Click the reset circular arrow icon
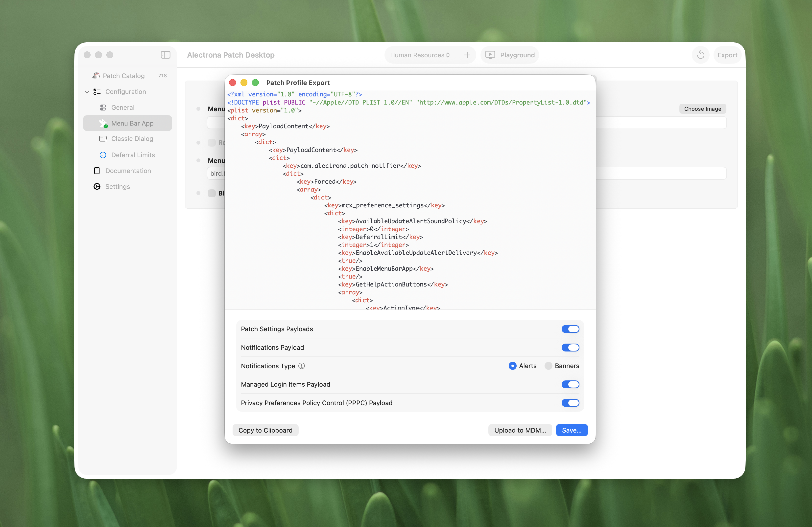Screen dimensions: 812x527 click(x=701, y=55)
